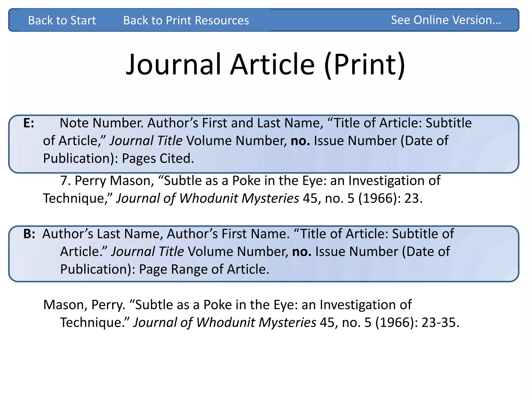Click the Pages Cited text

click(158, 158)
